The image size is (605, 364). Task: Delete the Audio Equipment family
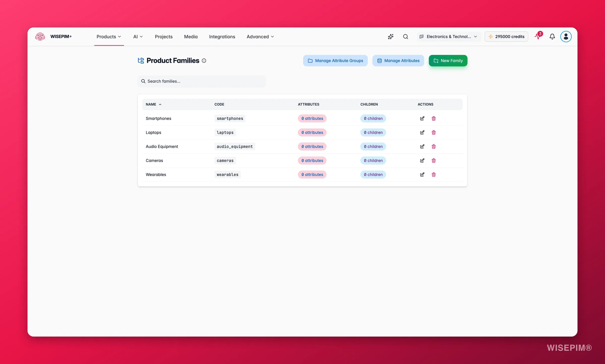click(x=434, y=147)
